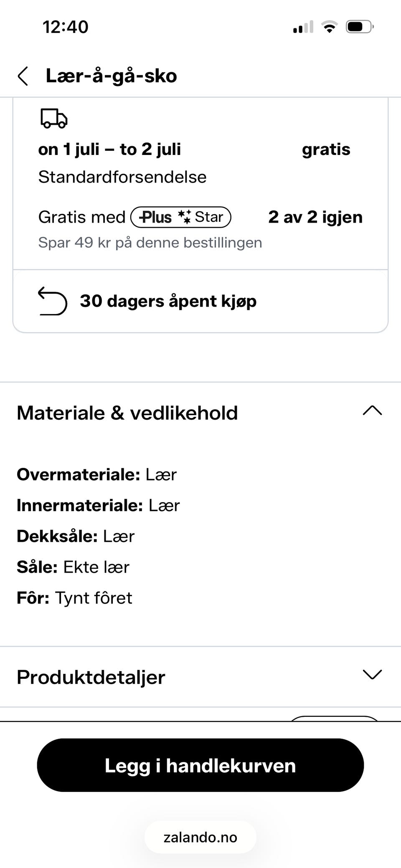
Task: Tap the 2 av 2 igjen text
Action: (315, 217)
